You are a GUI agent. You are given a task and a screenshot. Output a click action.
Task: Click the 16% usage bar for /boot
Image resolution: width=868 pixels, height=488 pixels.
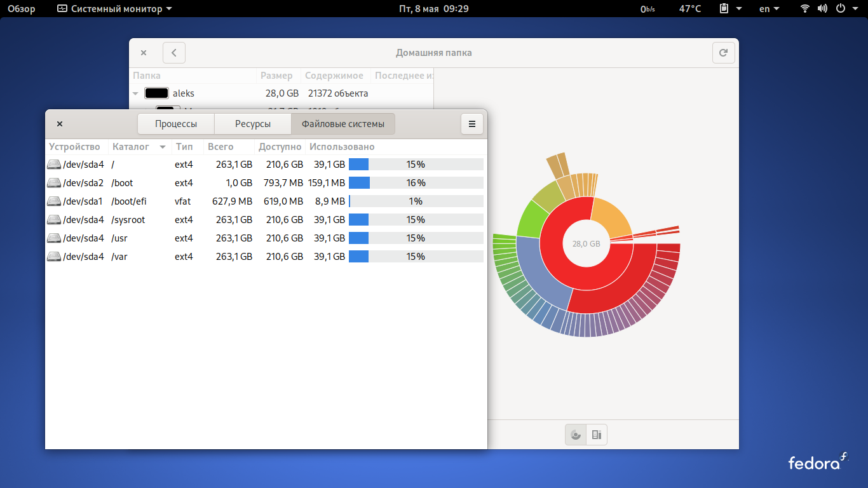[416, 183]
